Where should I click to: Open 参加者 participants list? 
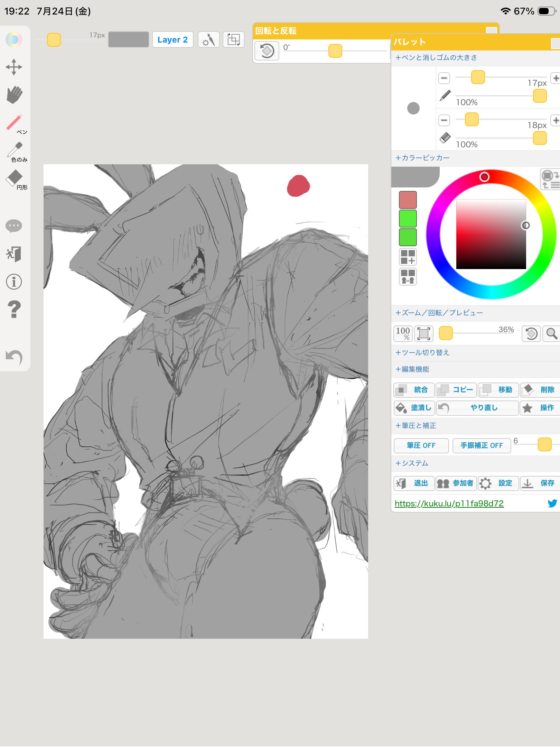pyautogui.click(x=456, y=483)
